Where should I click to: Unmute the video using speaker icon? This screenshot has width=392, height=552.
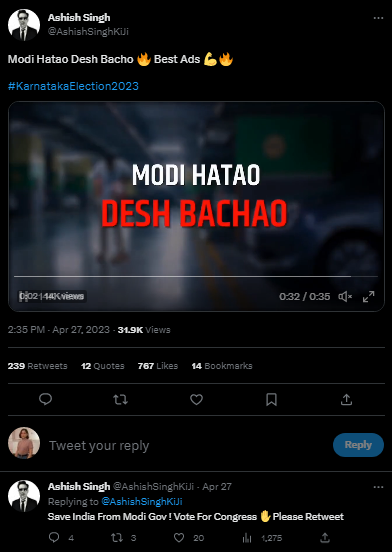coord(345,297)
